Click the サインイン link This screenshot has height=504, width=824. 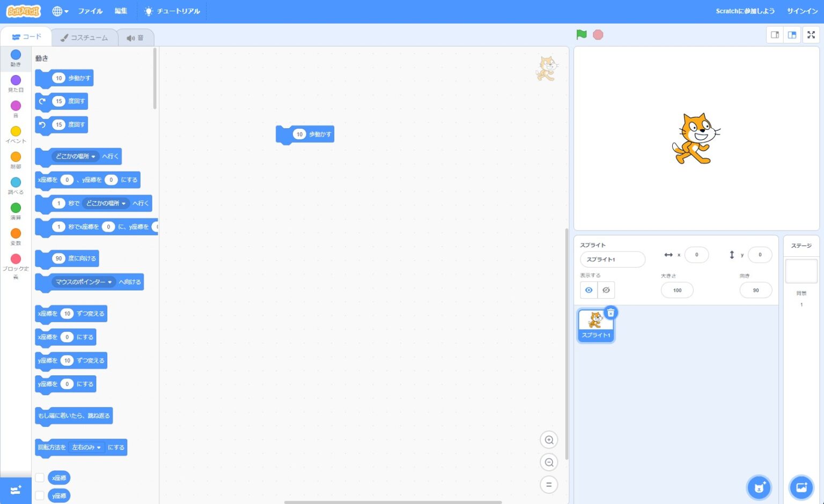pos(802,11)
